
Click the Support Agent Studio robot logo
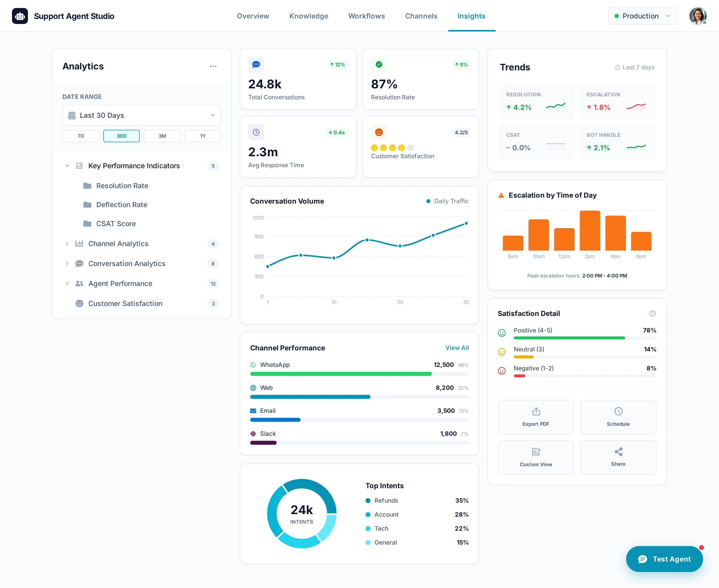point(20,16)
